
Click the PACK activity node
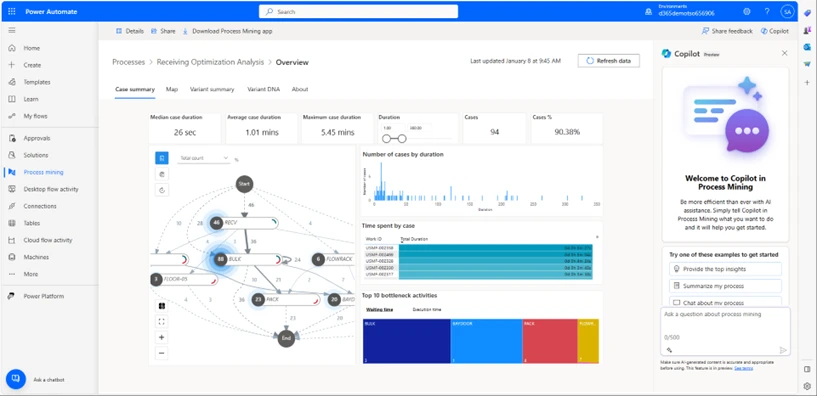click(x=286, y=300)
